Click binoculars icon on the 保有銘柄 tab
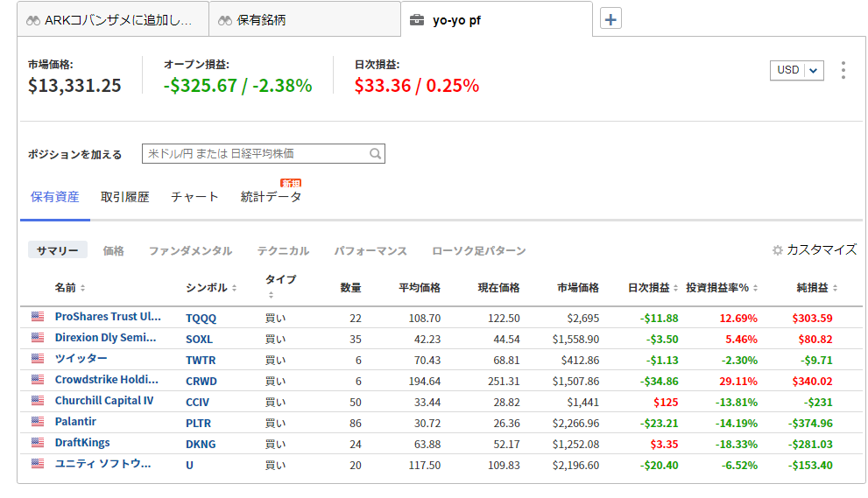Viewport: 868px width, 498px height. [225, 20]
